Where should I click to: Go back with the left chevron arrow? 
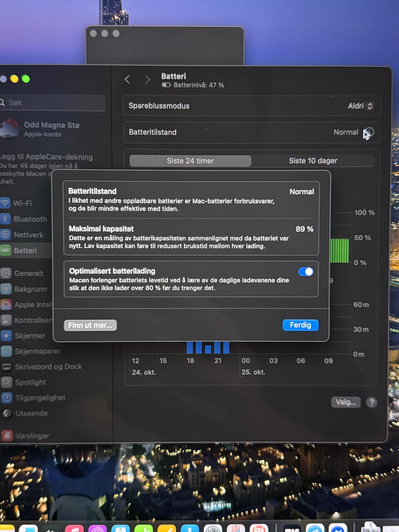[x=127, y=79]
